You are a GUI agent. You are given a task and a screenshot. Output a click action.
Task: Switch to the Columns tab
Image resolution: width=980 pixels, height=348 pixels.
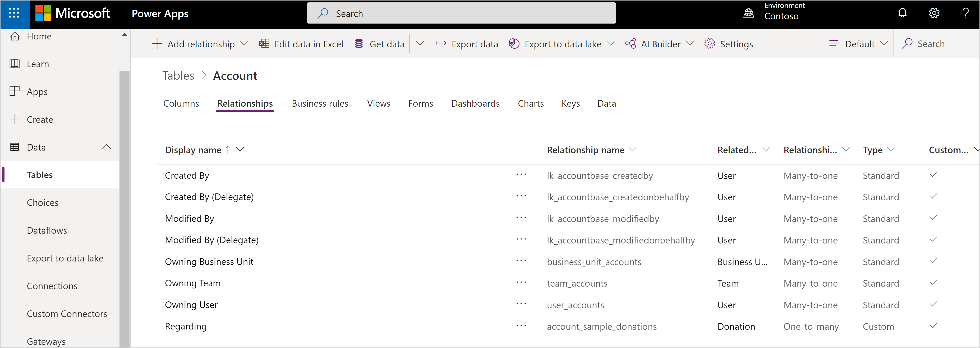coord(180,103)
